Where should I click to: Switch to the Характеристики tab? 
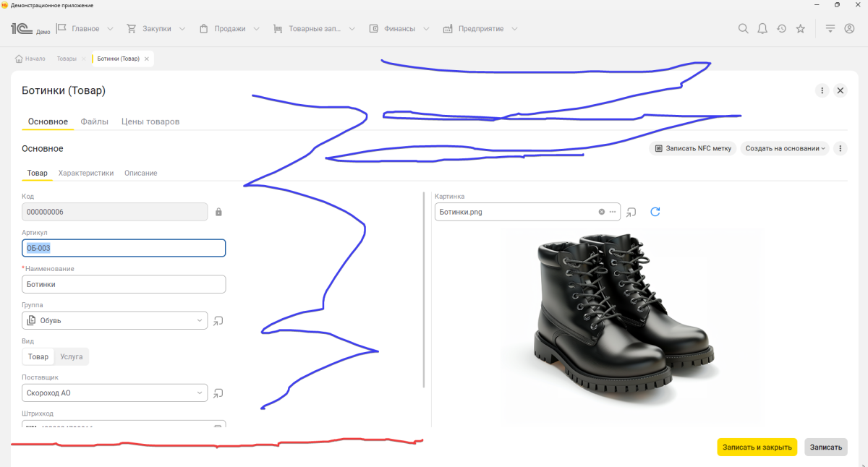point(86,173)
